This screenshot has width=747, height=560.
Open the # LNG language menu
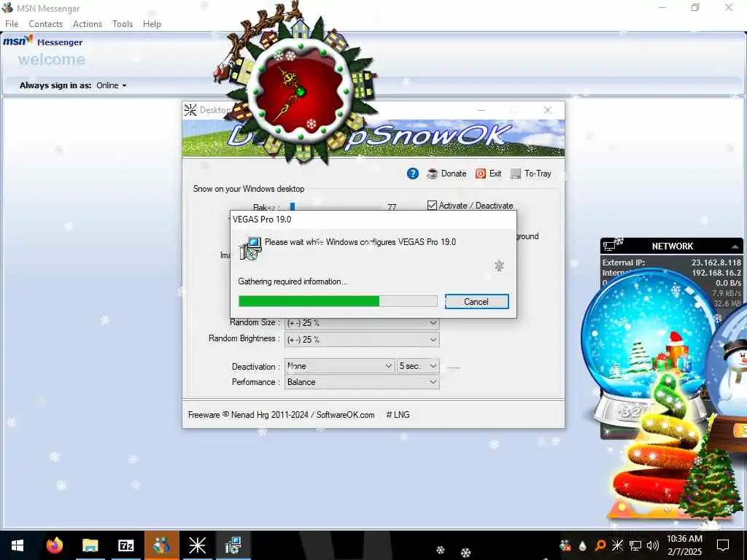coord(398,415)
